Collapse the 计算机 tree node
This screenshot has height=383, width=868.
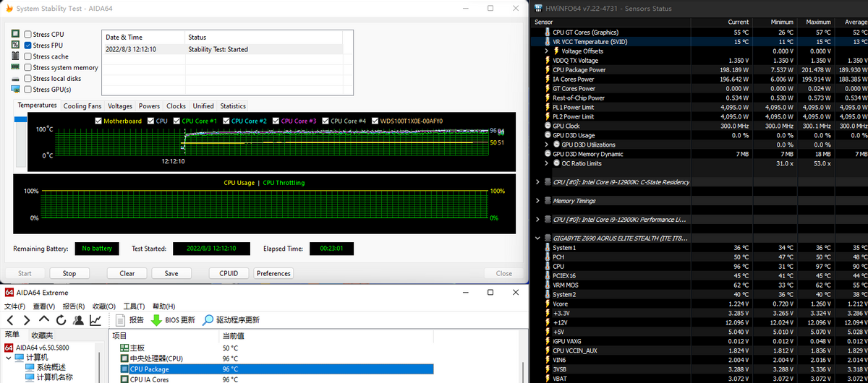pos(8,357)
